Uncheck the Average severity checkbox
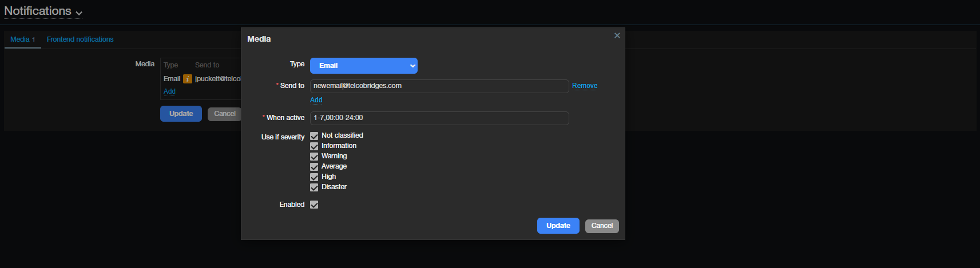 pyautogui.click(x=314, y=167)
